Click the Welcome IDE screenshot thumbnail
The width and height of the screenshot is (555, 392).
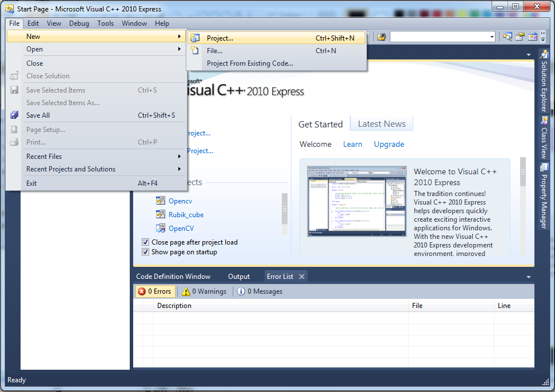(357, 201)
